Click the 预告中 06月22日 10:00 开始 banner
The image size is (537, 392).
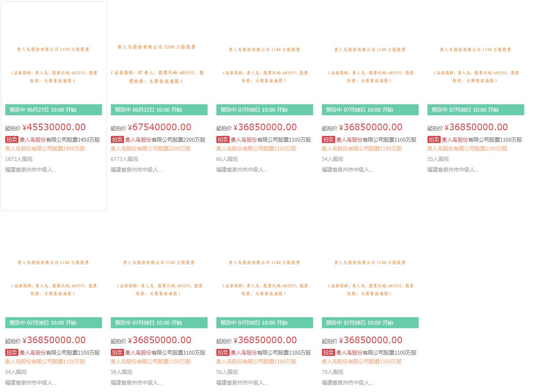tap(159, 110)
